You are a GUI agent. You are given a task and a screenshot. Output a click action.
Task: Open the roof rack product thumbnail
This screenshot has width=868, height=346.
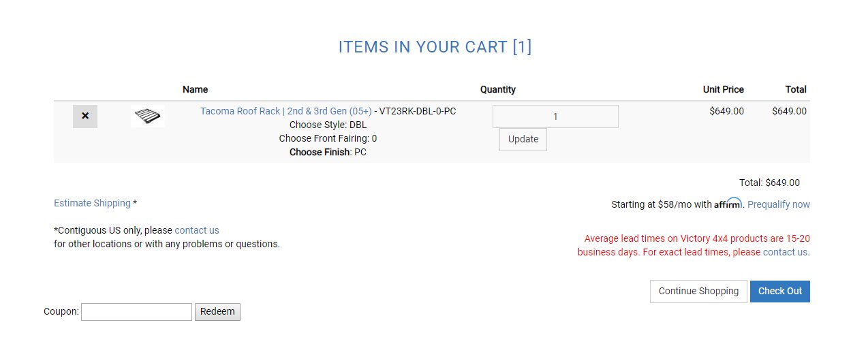[x=148, y=116]
